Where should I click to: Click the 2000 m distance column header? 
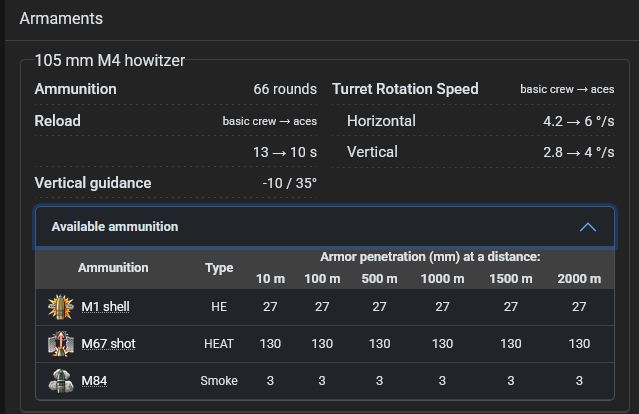(579, 278)
